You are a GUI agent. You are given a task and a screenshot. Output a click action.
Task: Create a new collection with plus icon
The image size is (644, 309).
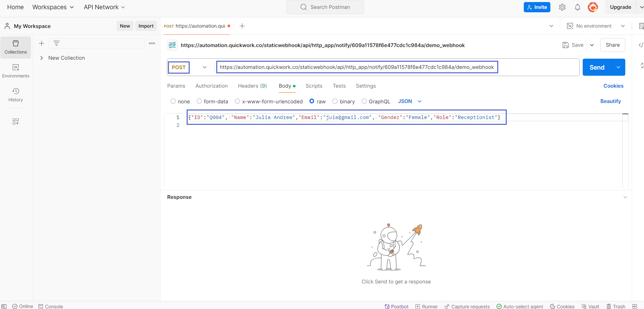(42, 43)
